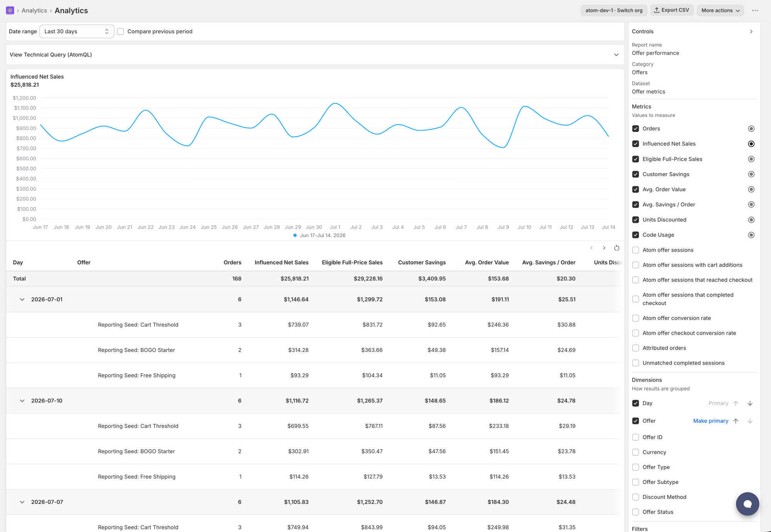Image resolution: width=771 pixels, height=532 pixels.
Task: Collapse the 2026-07-01 row group
Action: [22, 300]
